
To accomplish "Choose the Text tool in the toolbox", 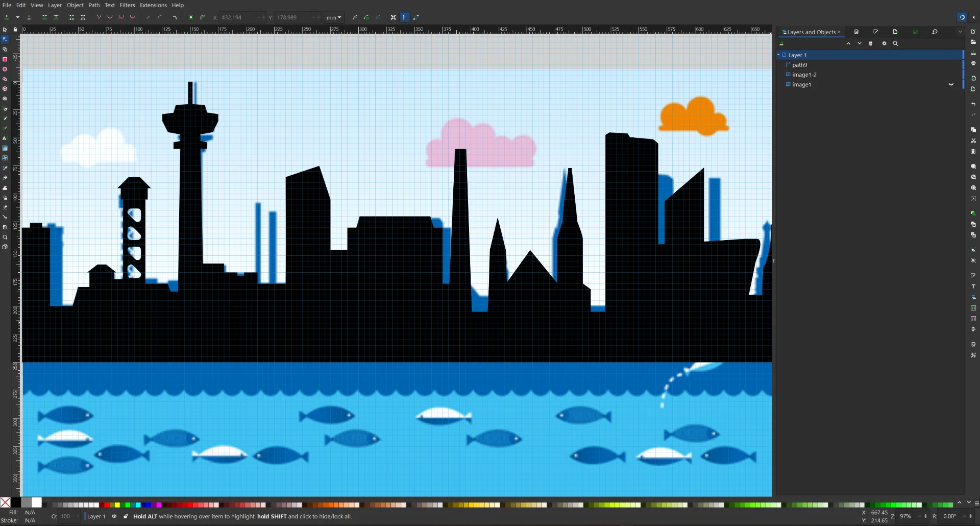I will pos(5,138).
